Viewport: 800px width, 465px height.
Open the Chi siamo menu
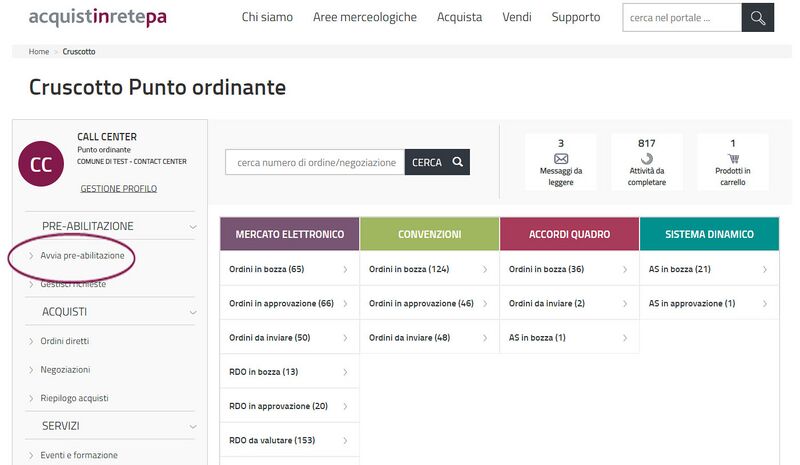[269, 17]
